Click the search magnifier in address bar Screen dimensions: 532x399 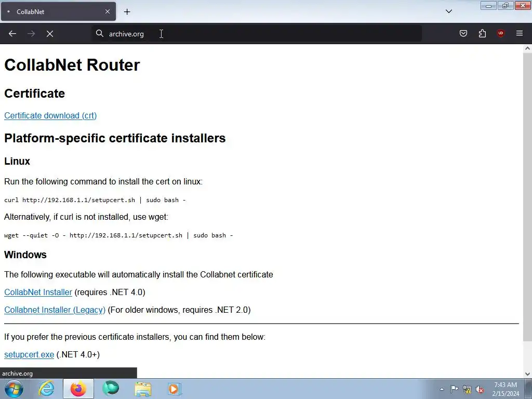tap(99, 34)
